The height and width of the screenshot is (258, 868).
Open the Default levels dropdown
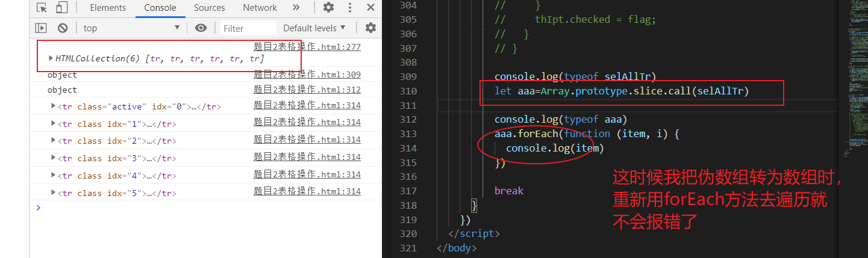314,28
